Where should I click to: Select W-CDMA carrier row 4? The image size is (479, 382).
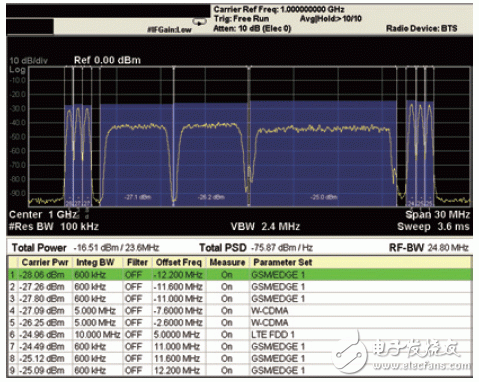(240, 311)
